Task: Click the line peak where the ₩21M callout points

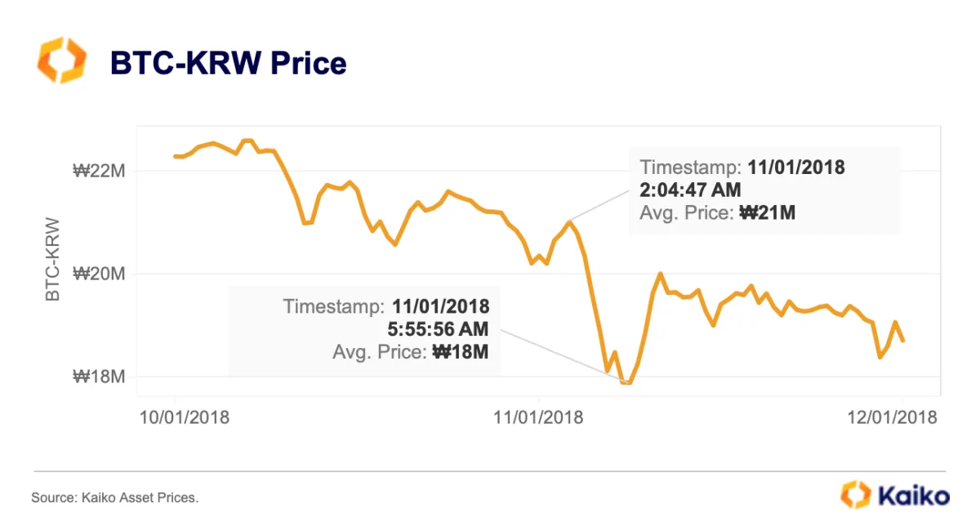Action: tap(569, 221)
